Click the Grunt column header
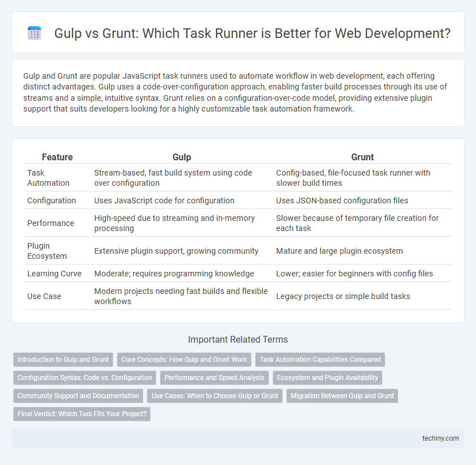Image resolution: width=476 pixels, height=465 pixels. click(363, 157)
